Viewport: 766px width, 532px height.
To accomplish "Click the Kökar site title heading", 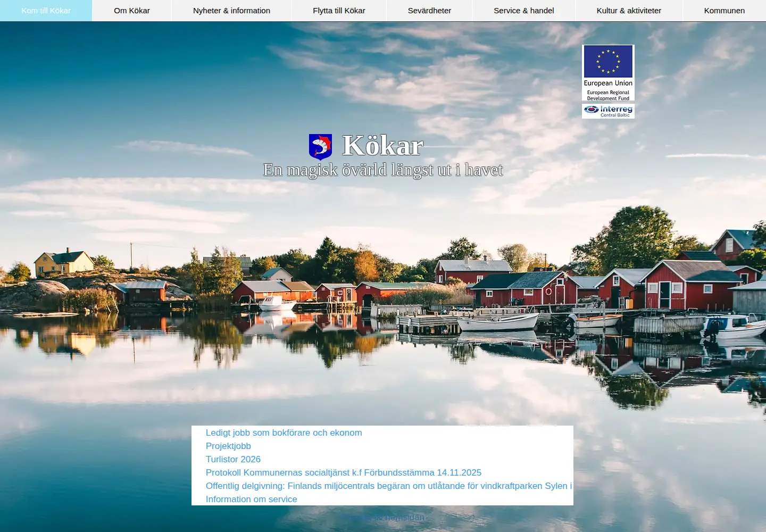I will [x=382, y=146].
